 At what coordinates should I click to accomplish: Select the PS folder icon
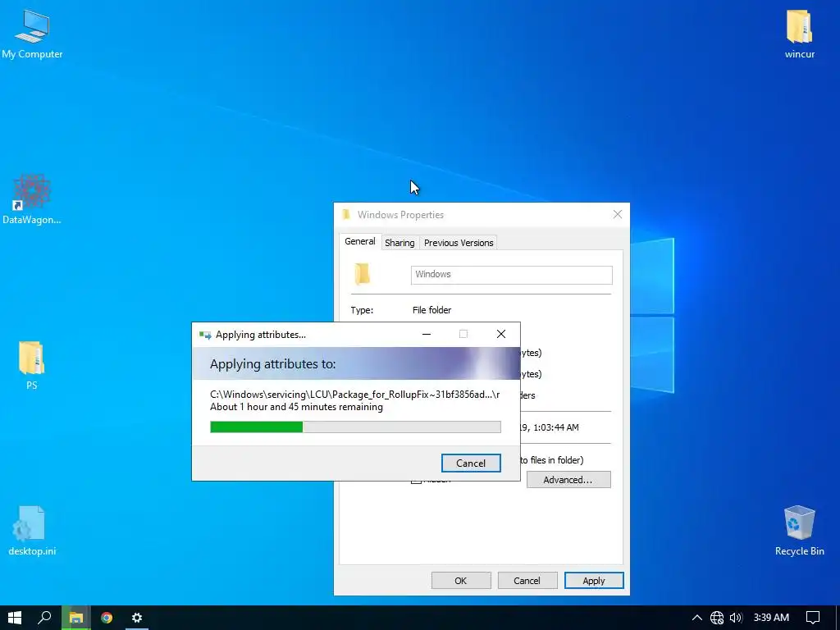click(32, 365)
